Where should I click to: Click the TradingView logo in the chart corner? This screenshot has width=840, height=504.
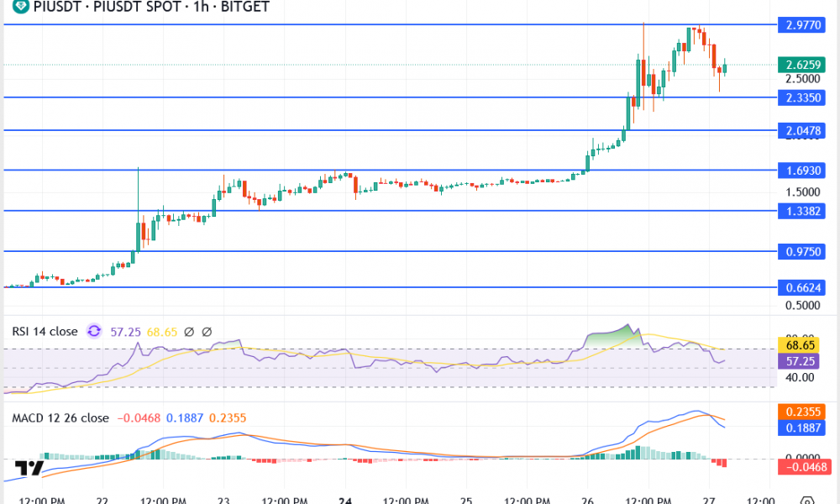click(x=29, y=468)
